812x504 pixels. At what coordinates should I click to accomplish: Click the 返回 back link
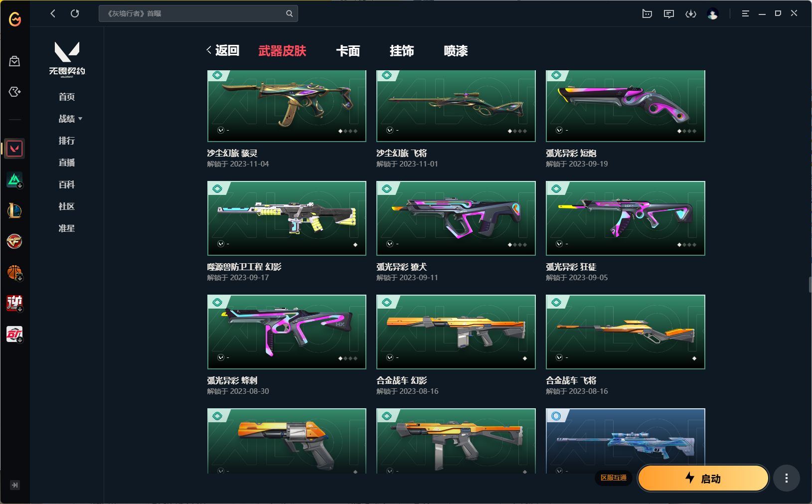coord(223,50)
